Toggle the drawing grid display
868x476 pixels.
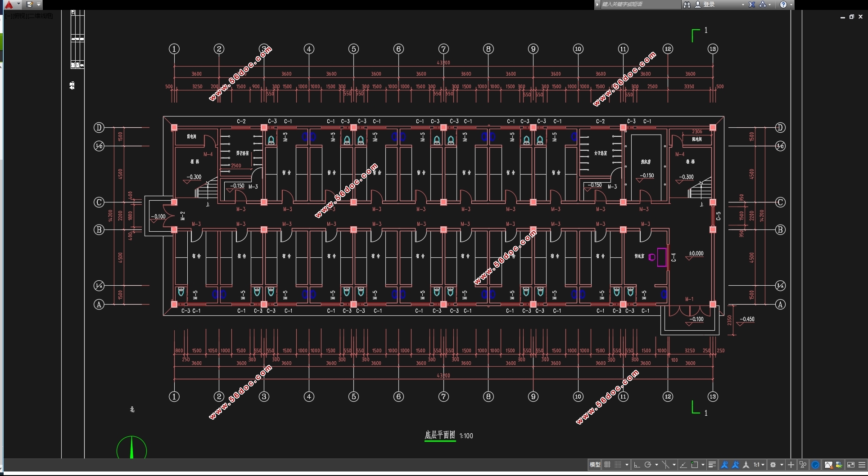pos(607,465)
